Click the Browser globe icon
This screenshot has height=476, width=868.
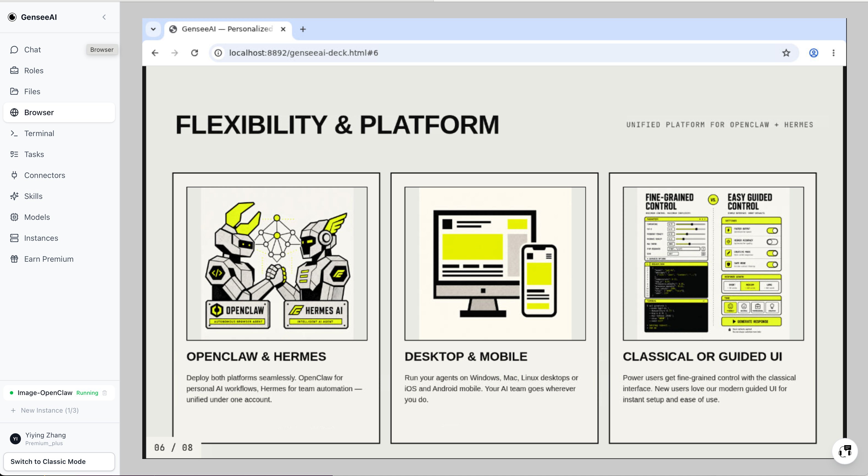[x=14, y=112]
